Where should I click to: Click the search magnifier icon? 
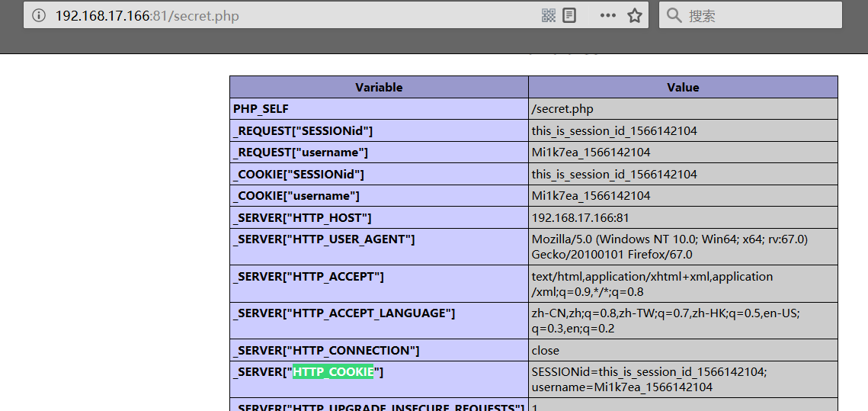pos(674,15)
